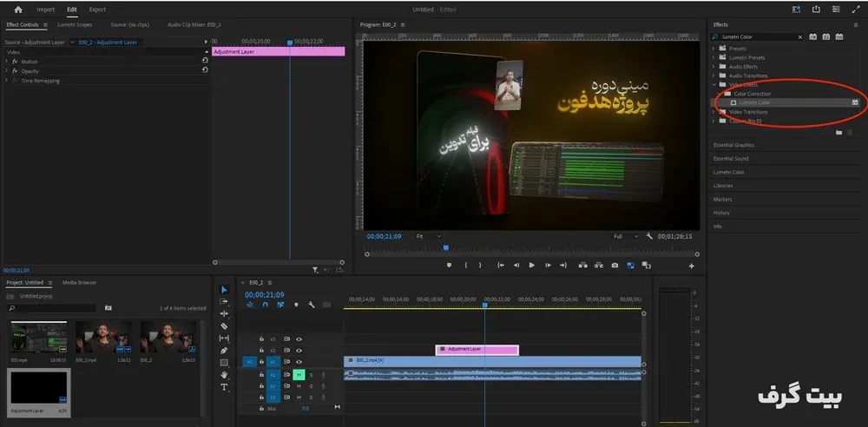Create new custom bin in Effects panel

pyautogui.click(x=838, y=133)
